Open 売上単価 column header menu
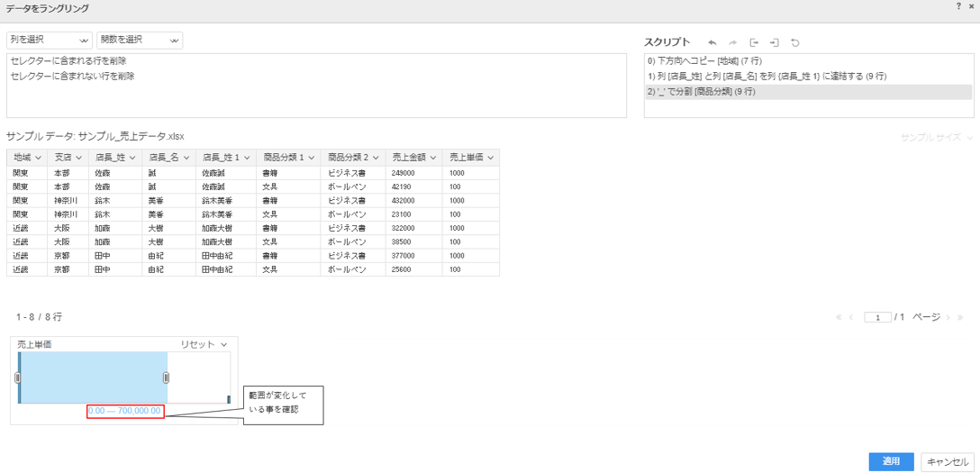The width and height of the screenshot is (980, 473). pyautogui.click(x=491, y=158)
